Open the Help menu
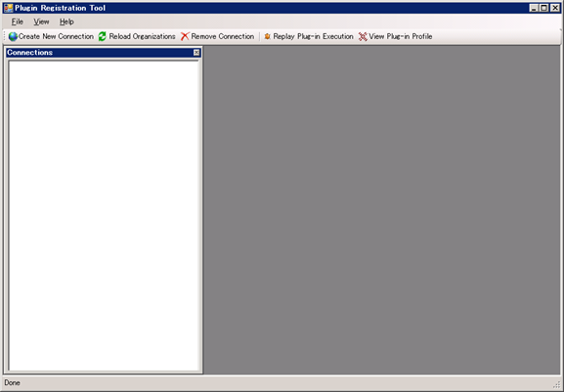The image size is (564, 392). tap(66, 22)
